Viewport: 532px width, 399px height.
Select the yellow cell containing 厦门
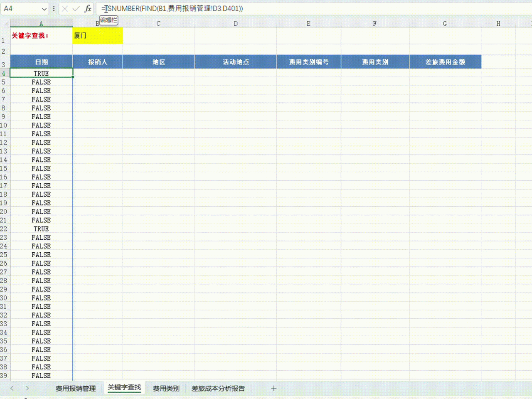pyautogui.click(x=98, y=36)
